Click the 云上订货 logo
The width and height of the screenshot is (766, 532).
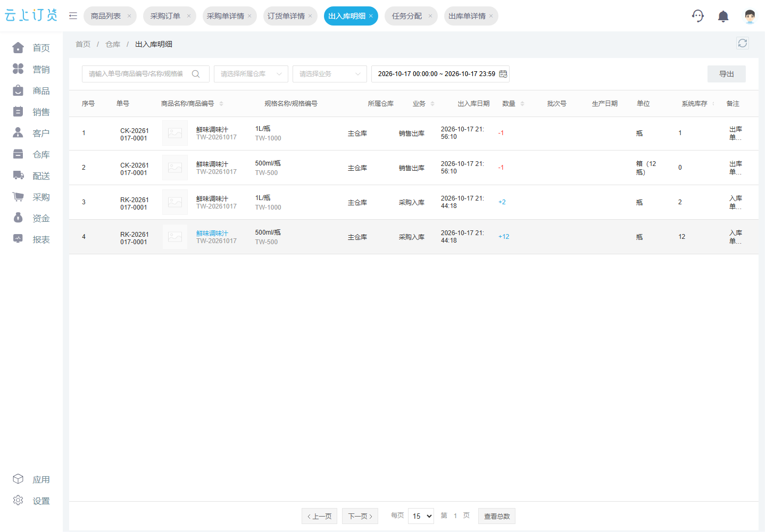point(31,15)
